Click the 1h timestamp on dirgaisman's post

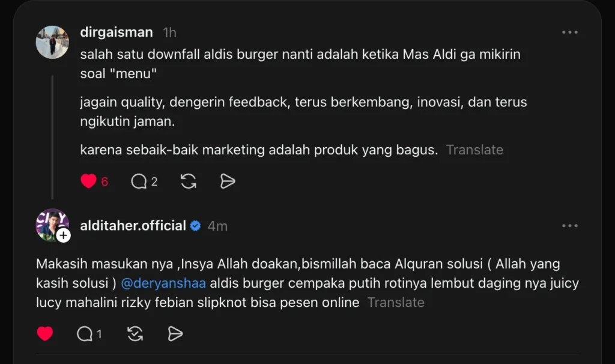point(169,32)
